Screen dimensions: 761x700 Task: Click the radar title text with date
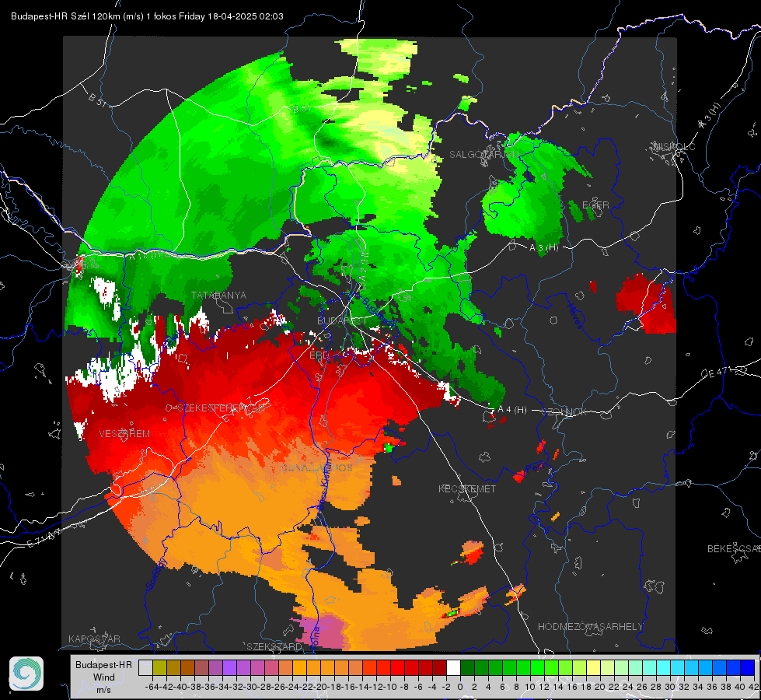(147, 16)
